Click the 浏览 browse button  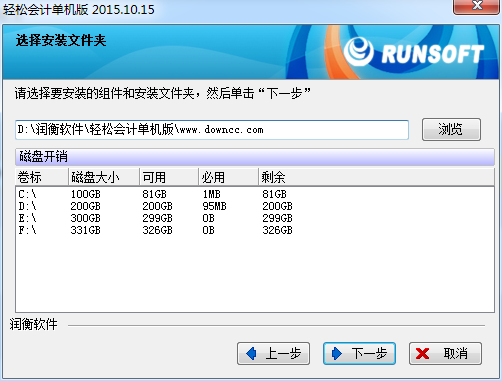click(x=451, y=129)
